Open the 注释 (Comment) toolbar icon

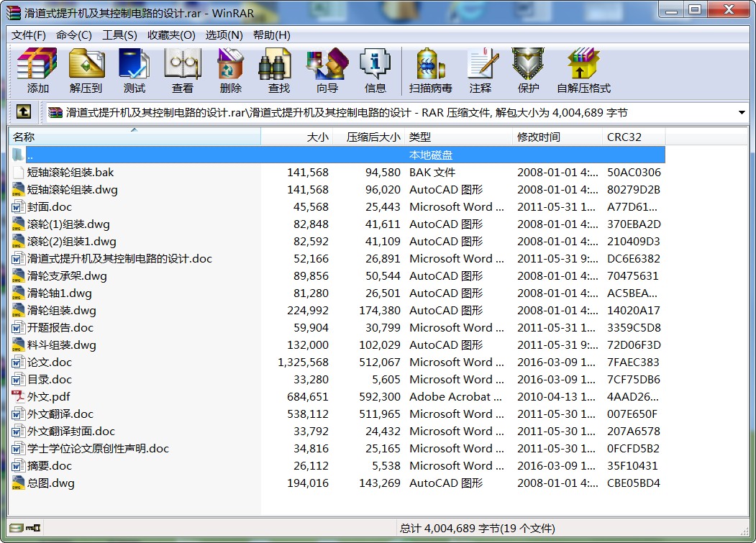click(481, 70)
